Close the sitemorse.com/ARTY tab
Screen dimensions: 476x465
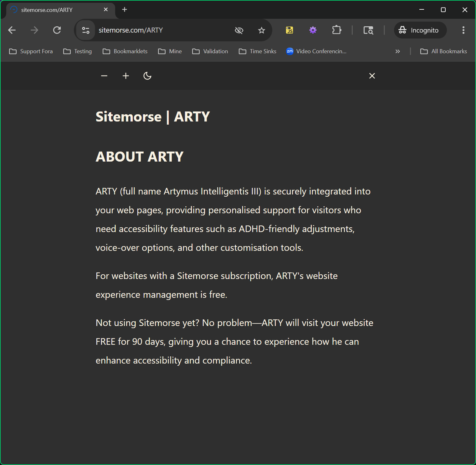pos(106,10)
